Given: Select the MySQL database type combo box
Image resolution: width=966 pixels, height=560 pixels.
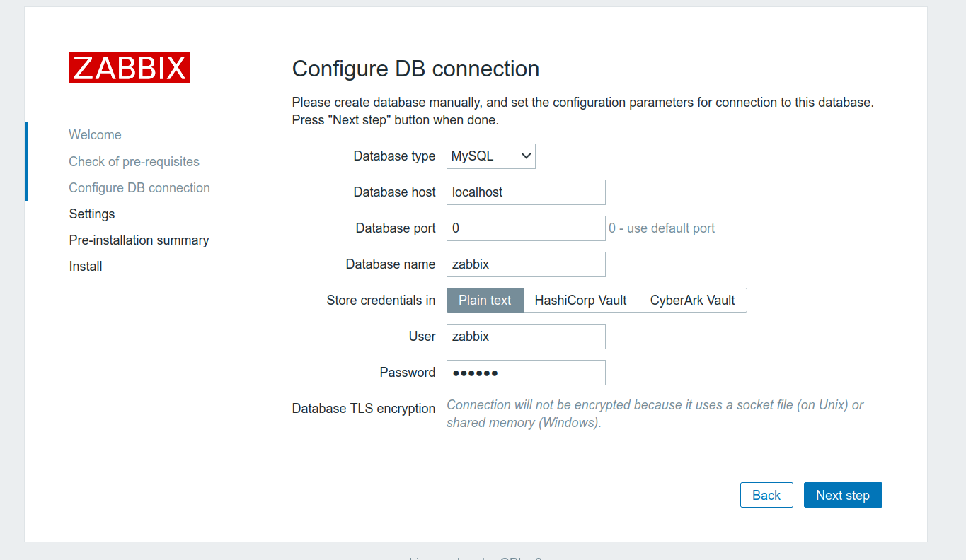Looking at the screenshot, I should tap(490, 156).
